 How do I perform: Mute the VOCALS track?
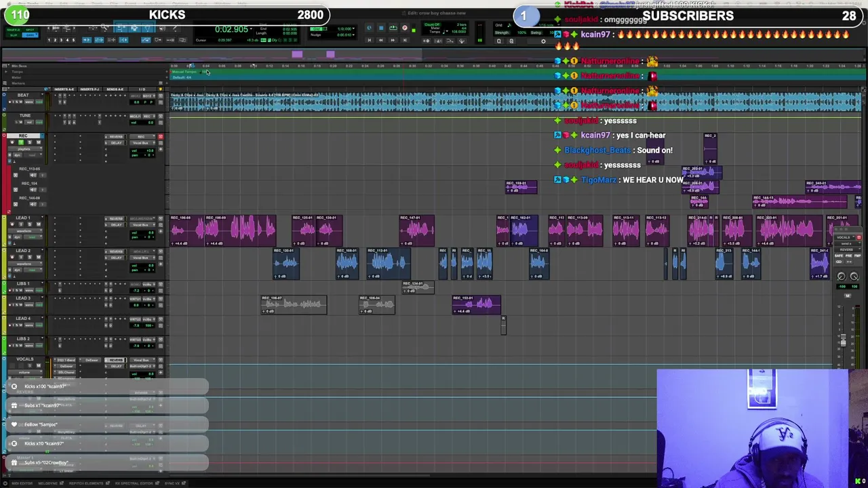(39, 365)
